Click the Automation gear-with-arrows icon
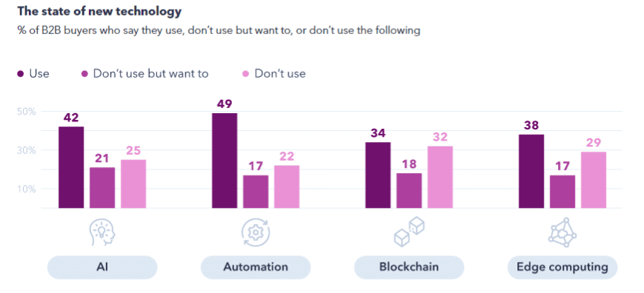Image resolution: width=644 pixels, height=293 pixels. click(256, 233)
